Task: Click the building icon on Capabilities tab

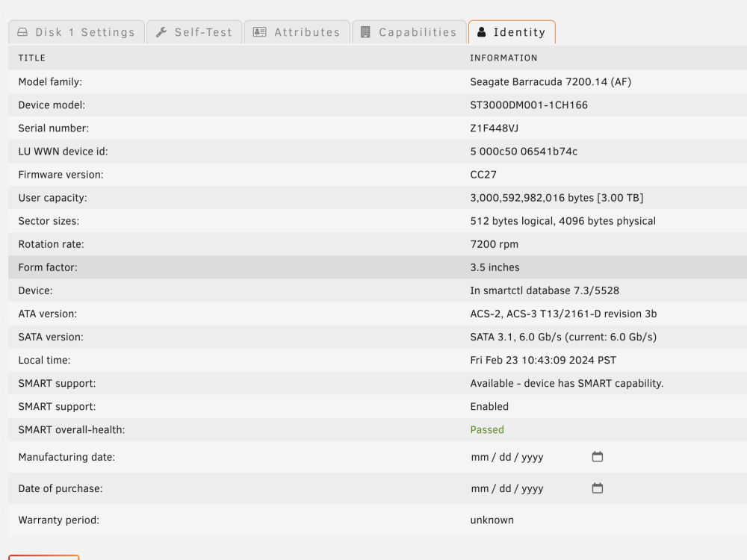Action: (x=365, y=32)
